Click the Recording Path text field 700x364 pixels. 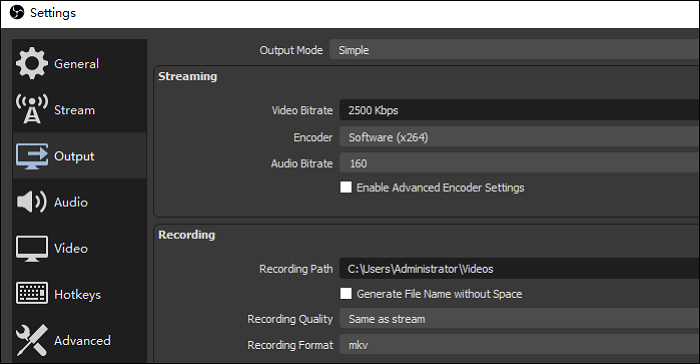click(520, 269)
